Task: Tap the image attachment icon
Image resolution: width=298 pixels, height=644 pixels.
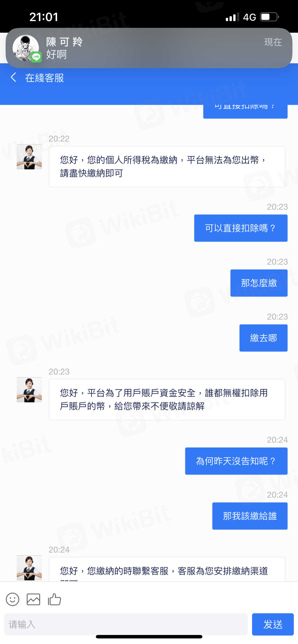Action: [x=33, y=599]
